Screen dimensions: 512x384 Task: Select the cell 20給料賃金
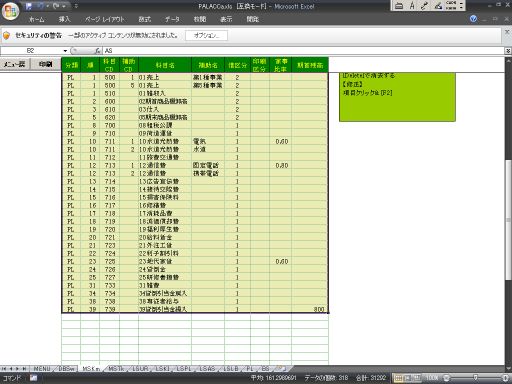click(165, 237)
